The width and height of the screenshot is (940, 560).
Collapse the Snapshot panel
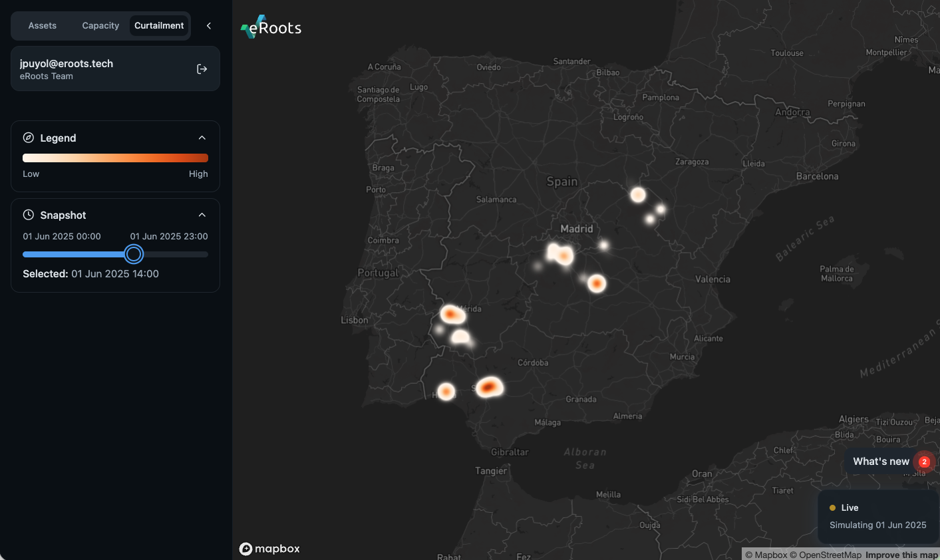tap(202, 215)
